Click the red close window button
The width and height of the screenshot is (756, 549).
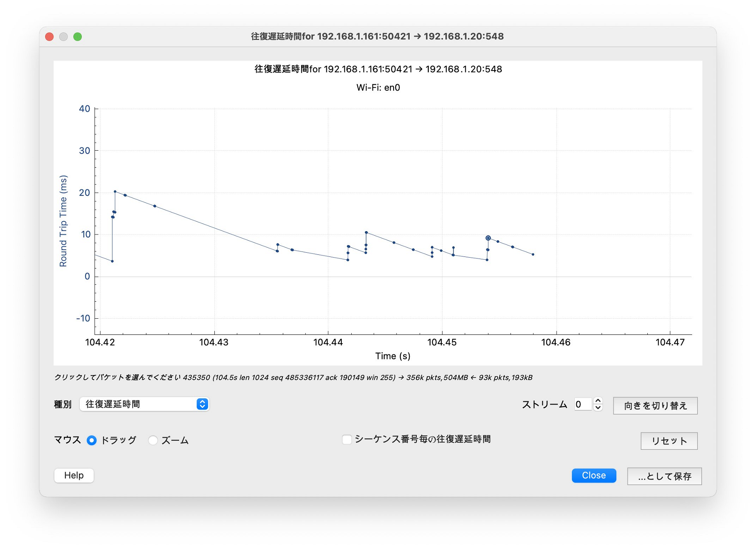(x=49, y=37)
